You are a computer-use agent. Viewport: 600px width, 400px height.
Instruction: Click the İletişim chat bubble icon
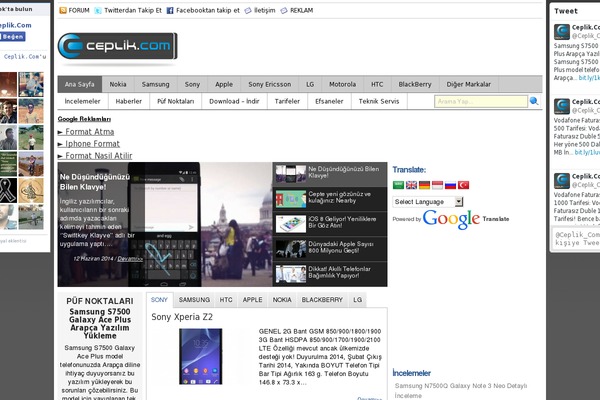248,10
